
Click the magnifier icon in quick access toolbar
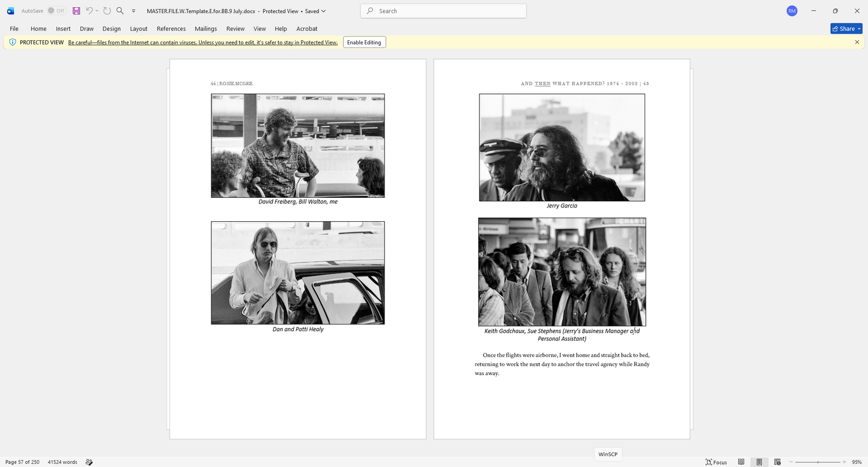pos(120,11)
